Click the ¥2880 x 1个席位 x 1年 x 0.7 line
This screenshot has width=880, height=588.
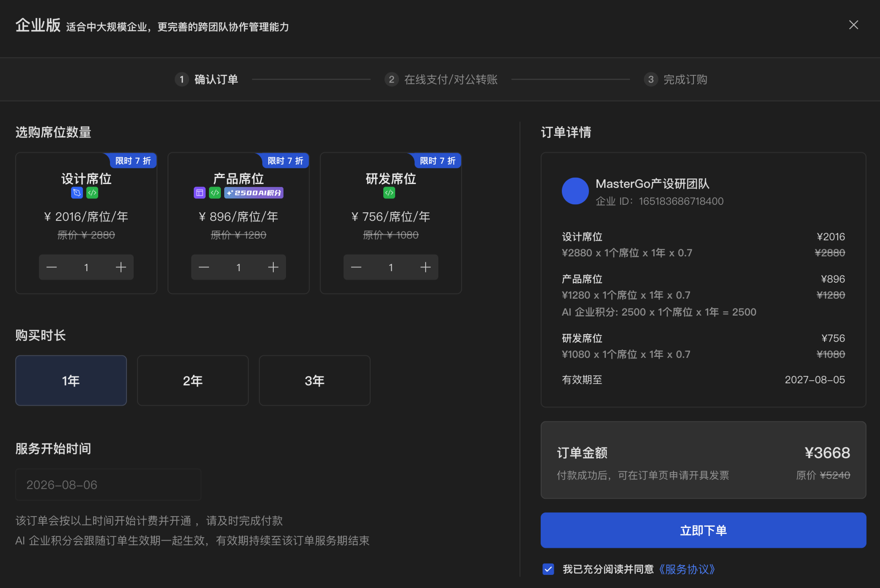pyautogui.click(x=627, y=253)
